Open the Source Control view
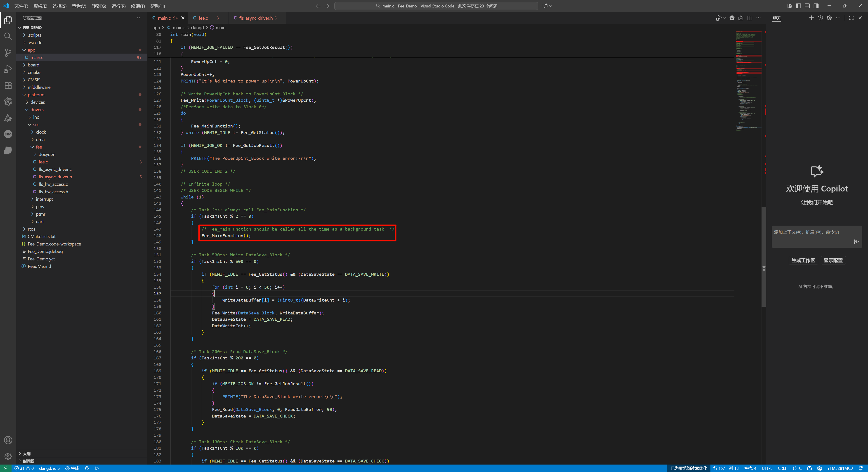The height and width of the screenshot is (472, 868). point(8,52)
